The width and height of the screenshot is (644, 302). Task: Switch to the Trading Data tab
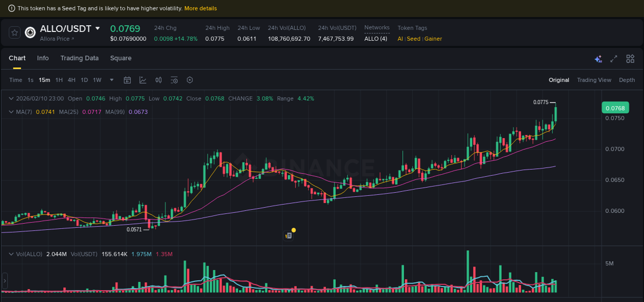coord(79,58)
